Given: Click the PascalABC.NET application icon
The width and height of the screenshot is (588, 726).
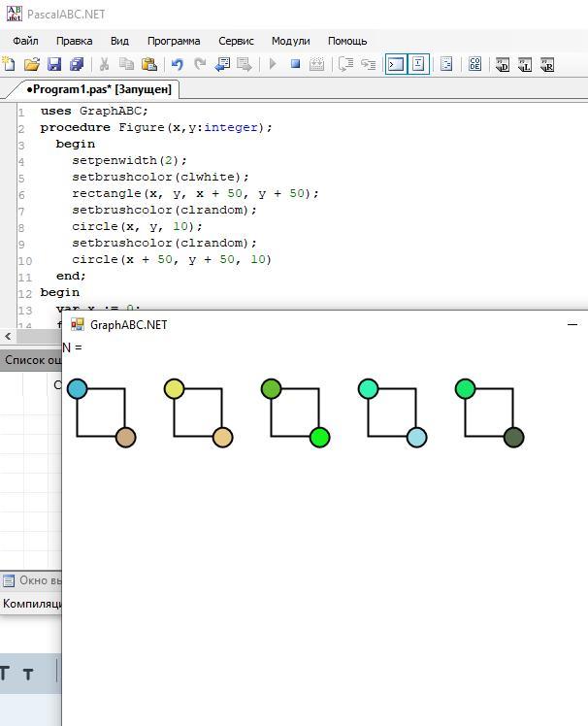Looking at the screenshot, I should (14, 14).
